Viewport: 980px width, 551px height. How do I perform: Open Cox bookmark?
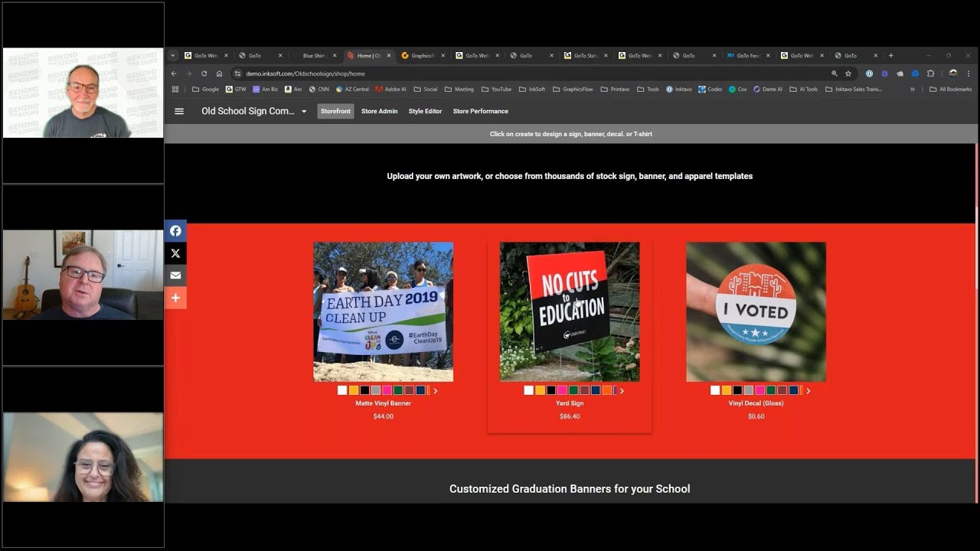pyautogui.click(x=737, y=89)
